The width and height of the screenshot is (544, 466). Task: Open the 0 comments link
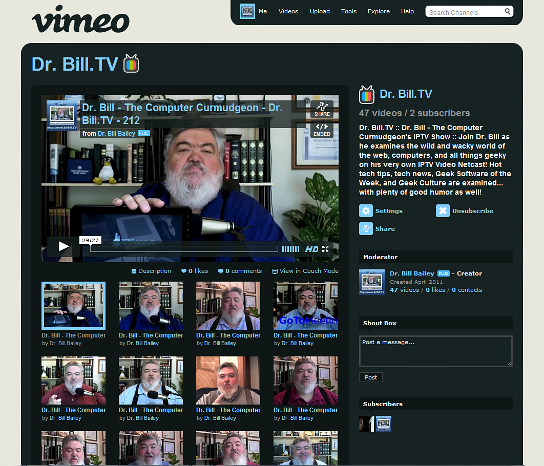coord(239,271)
